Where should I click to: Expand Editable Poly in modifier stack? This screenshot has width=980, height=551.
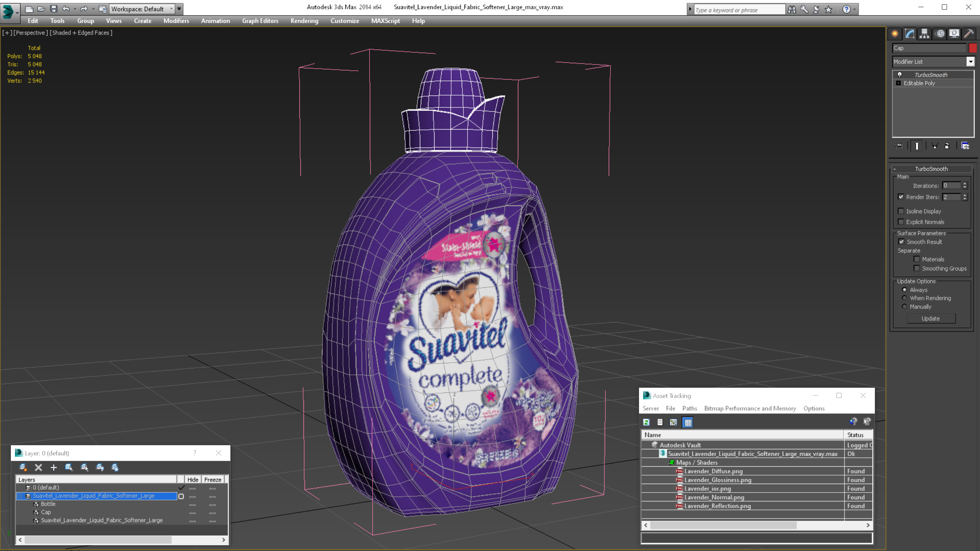899,83
